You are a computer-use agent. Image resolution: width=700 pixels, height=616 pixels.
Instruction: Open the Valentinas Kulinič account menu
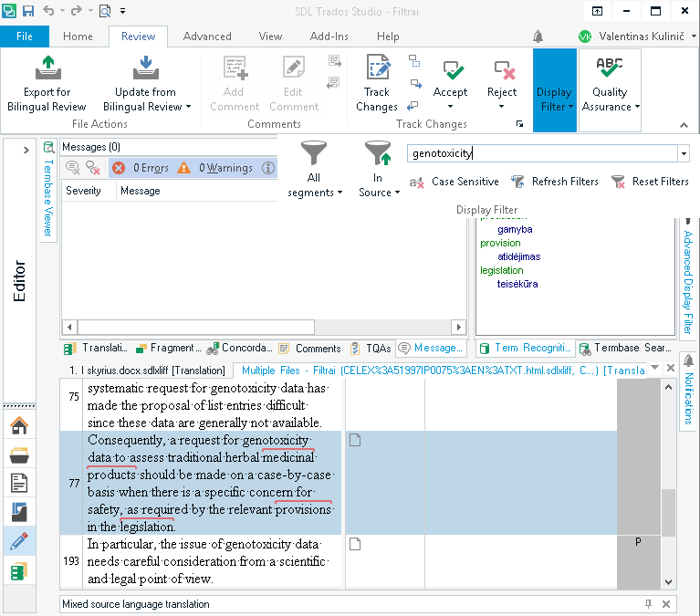(x=637, y=37)
